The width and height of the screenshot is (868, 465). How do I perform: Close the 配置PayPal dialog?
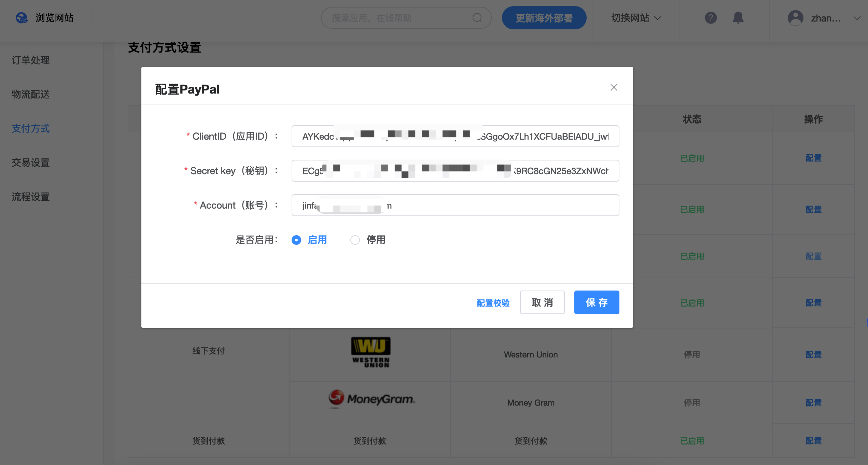tap(614, 87)
